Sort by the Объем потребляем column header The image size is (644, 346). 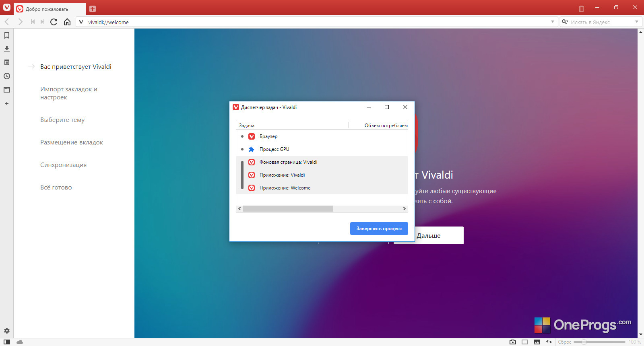tap(378, 126)
